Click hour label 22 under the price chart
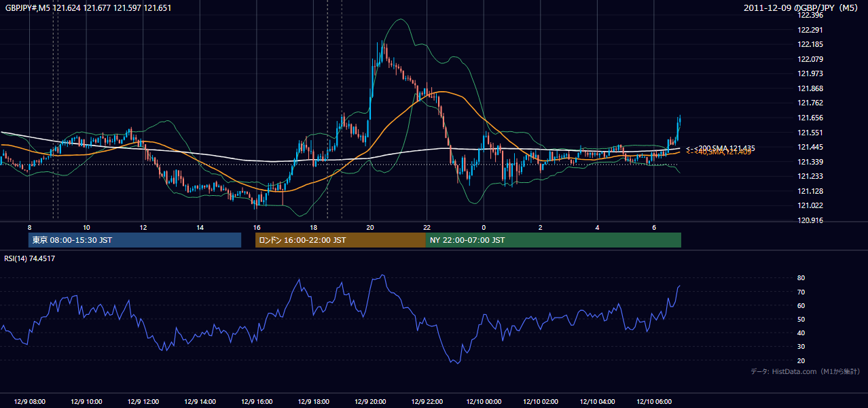 pos(427,227)
